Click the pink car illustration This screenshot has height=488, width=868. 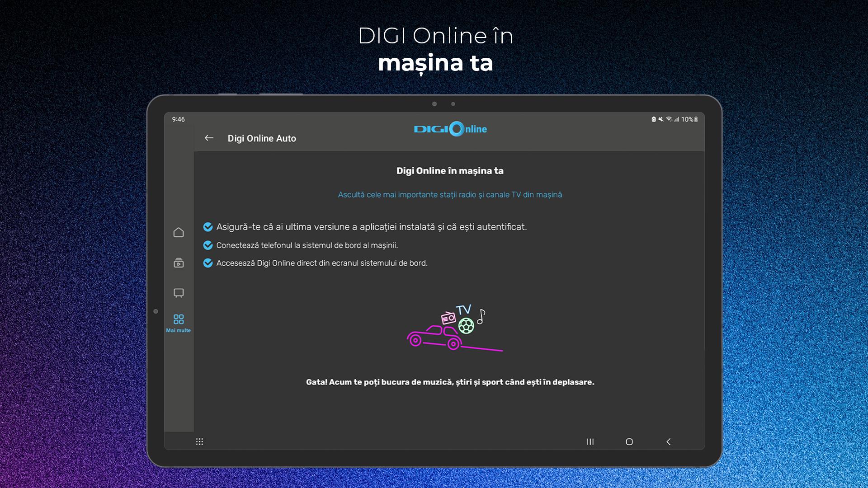click(x=434, y=338)
